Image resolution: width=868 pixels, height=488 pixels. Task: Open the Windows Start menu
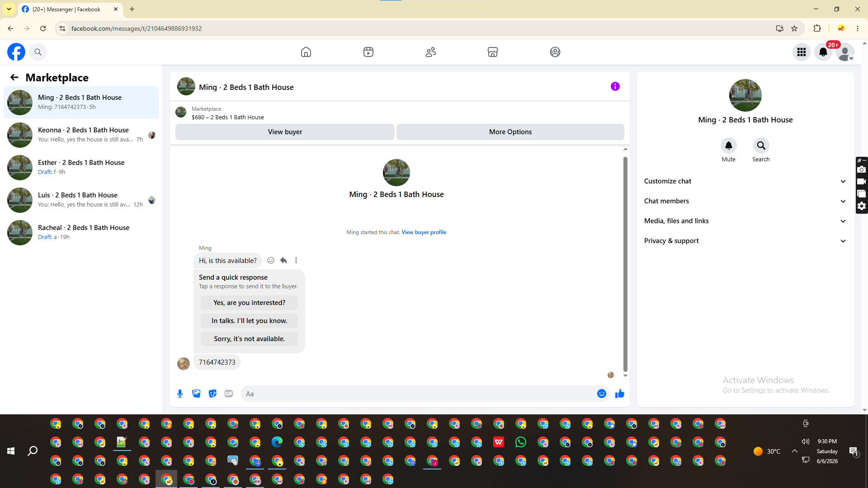tap(11, 451)
